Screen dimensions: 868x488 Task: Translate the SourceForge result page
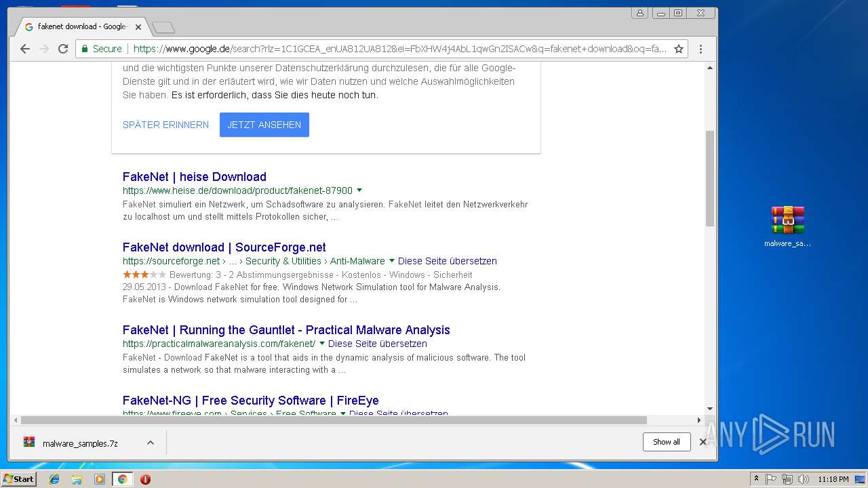pos(448,261)
